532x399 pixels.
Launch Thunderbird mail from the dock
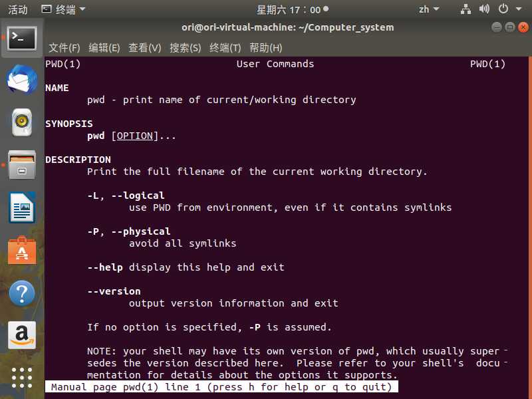click(22, 80)
